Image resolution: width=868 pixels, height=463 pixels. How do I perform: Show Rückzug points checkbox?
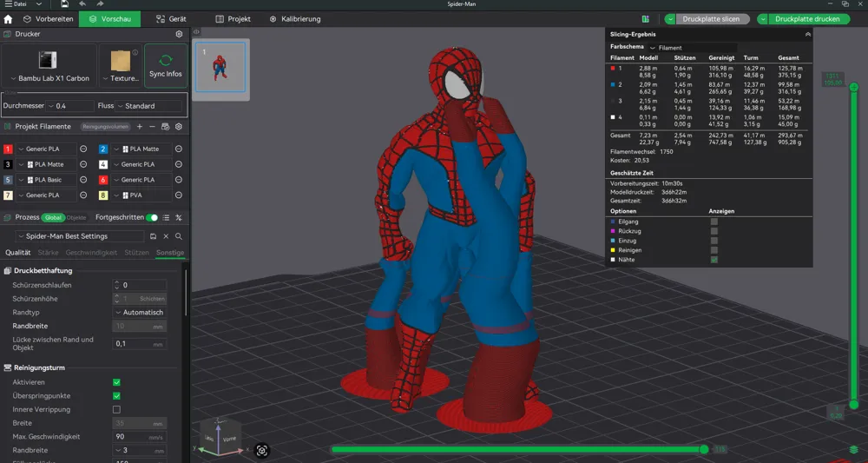tap(714, 231)
